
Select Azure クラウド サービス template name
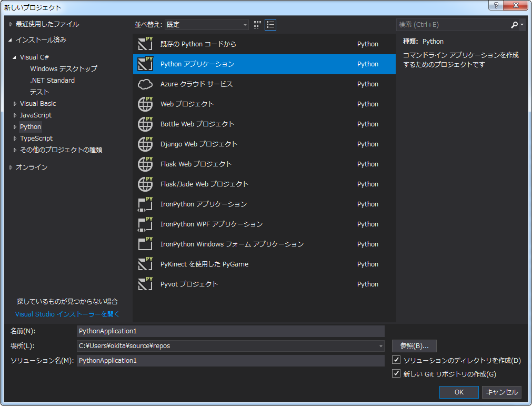click(196, 84)
